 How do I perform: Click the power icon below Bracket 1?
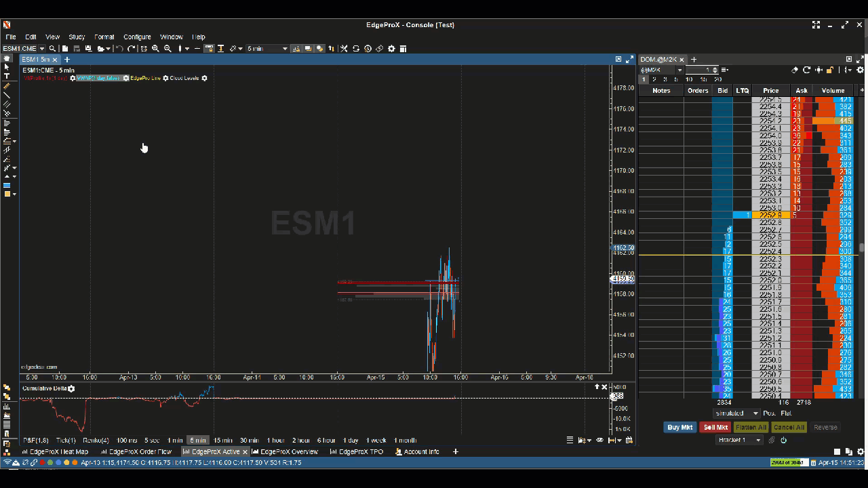pos(783,440)
